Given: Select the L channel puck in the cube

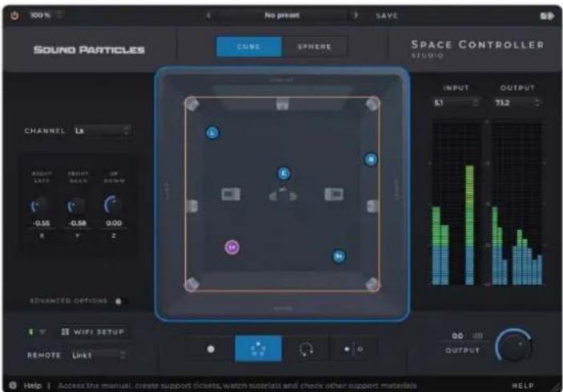Looking at the screenshot, I should (x=212, y=133).
